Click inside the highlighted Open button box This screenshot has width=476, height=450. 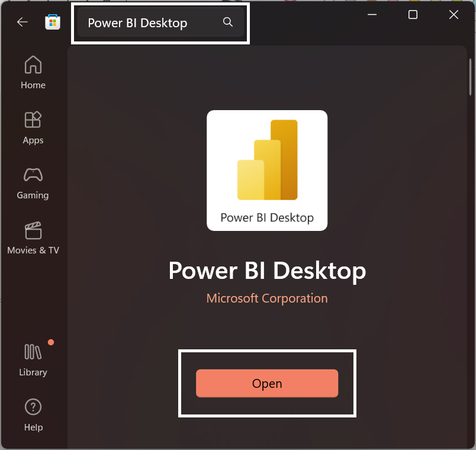click(x=267, y=383)
